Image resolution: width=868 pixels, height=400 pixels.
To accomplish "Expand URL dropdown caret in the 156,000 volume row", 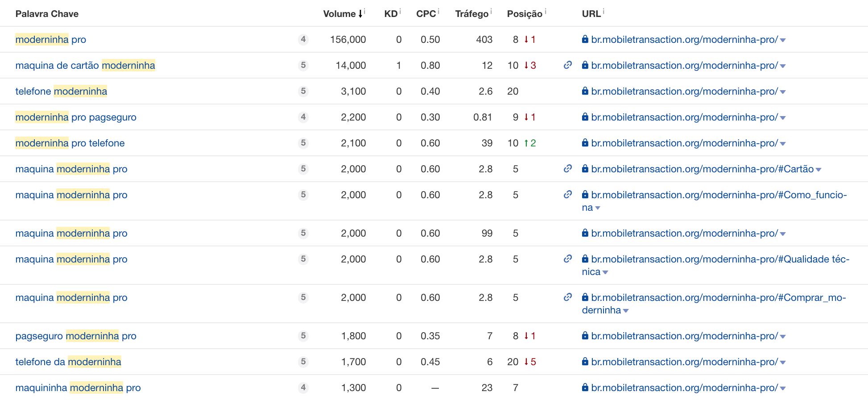I will tap(783, 40).
